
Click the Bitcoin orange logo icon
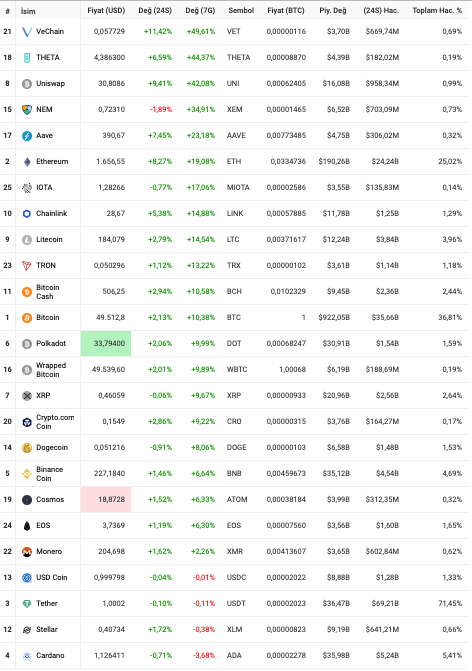click(x=27, y=318)
